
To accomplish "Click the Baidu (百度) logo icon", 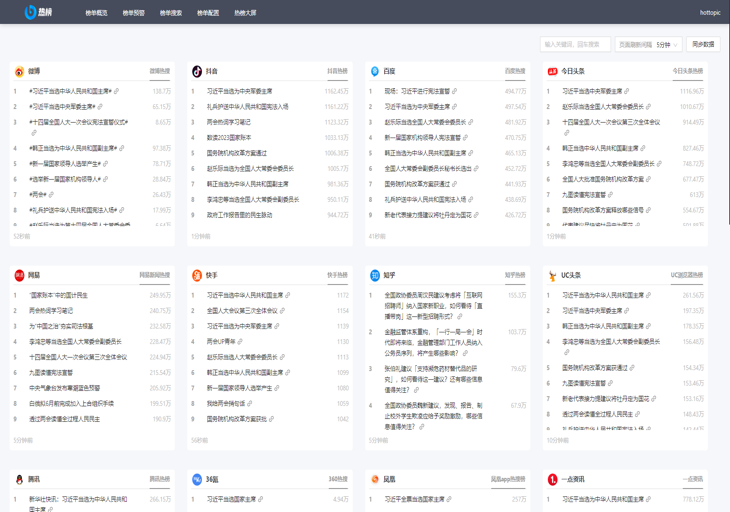I will point(375,71).
